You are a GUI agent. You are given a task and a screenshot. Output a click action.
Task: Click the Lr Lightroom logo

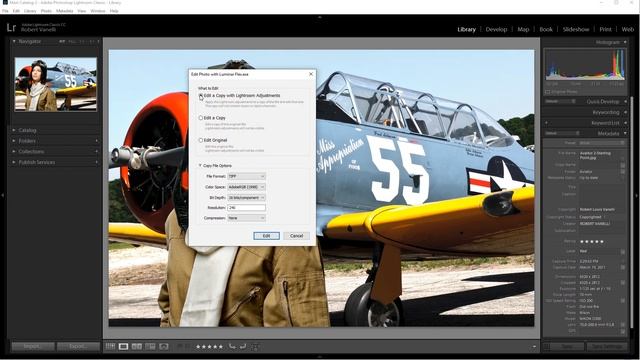point(11,28)
